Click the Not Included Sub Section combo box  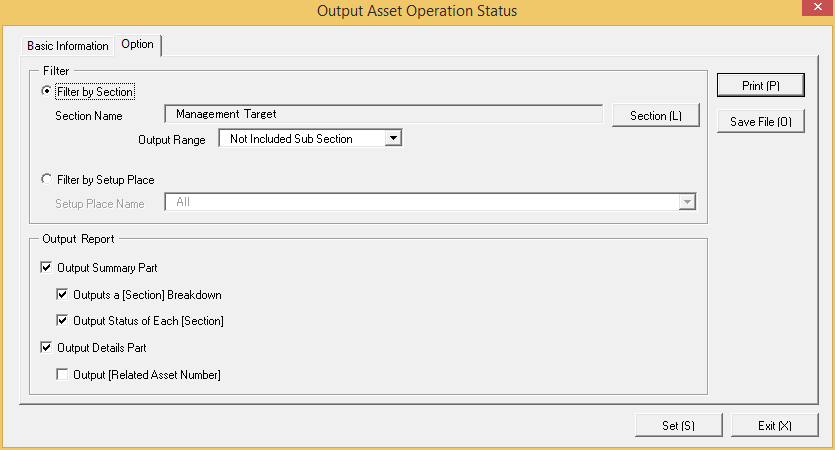[310, 138]
